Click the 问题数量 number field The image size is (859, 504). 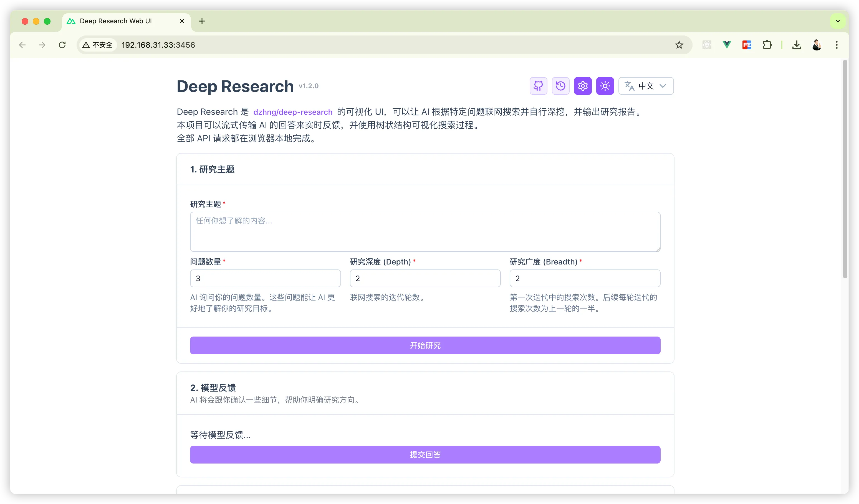pyautogui.click(x=265, y=278)
